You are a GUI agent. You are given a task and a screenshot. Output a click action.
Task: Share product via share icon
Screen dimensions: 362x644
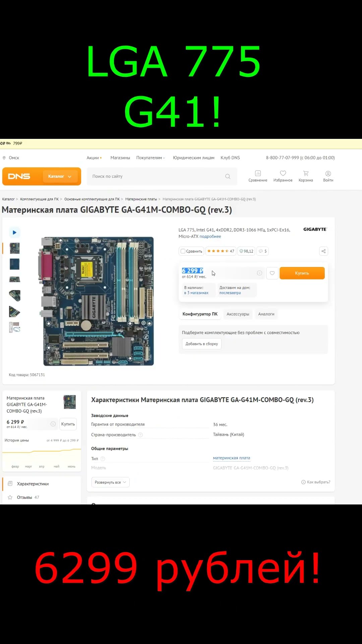(323, 251)
